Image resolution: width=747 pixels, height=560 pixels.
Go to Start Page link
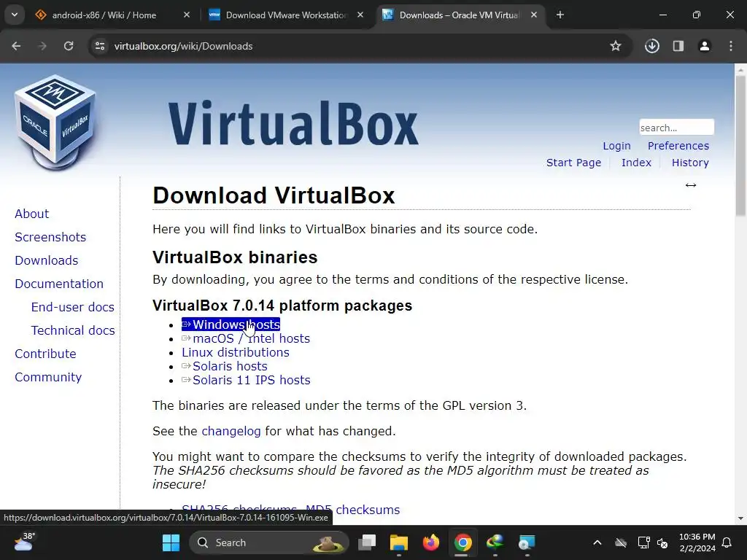tap(573, 163)
